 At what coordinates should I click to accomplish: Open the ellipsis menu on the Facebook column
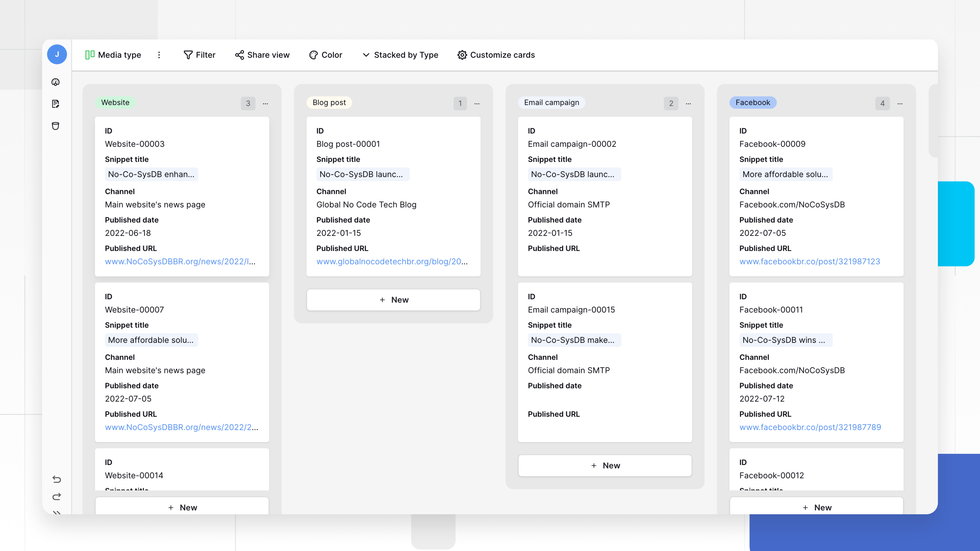tap(900, 104)
